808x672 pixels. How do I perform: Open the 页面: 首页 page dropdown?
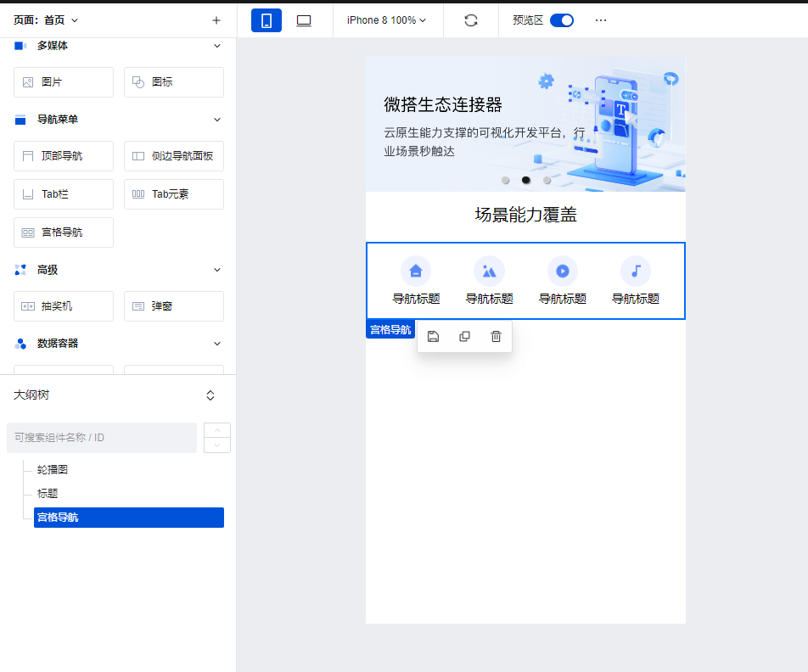(x=45, y=20)
